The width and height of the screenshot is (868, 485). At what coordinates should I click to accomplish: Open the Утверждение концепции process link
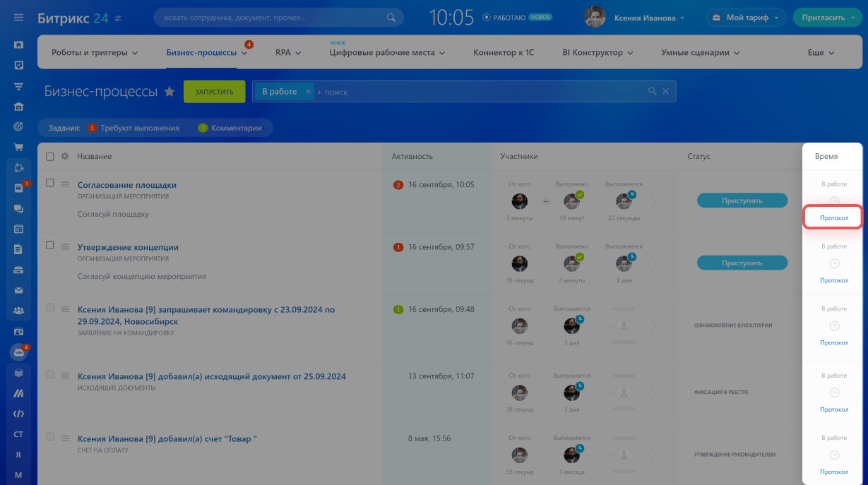(x=128, y=247)
